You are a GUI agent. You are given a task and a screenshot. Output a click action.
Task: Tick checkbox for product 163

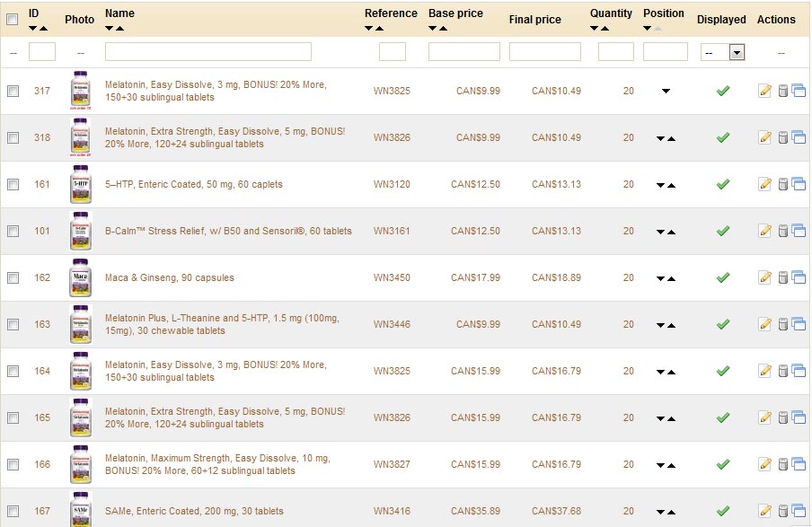tap(13, 325)
